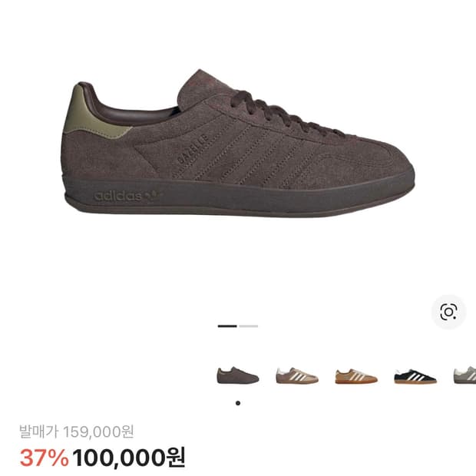The height and width of the screenshot is (476, 476).
Task: Open the main brown Gazelle product image
Action: [x=238, y=143]
